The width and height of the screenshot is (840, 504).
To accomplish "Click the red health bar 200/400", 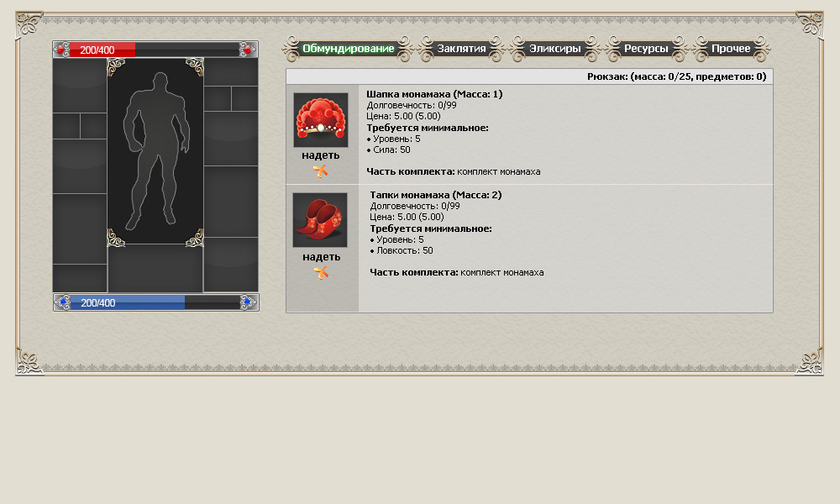I will tap(155, 50).
